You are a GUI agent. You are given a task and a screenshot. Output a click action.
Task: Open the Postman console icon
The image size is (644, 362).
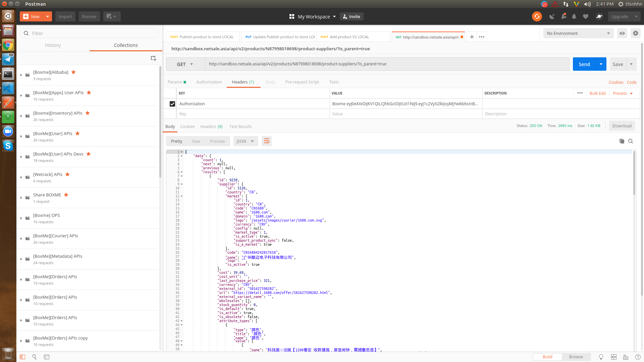[47, 357]
